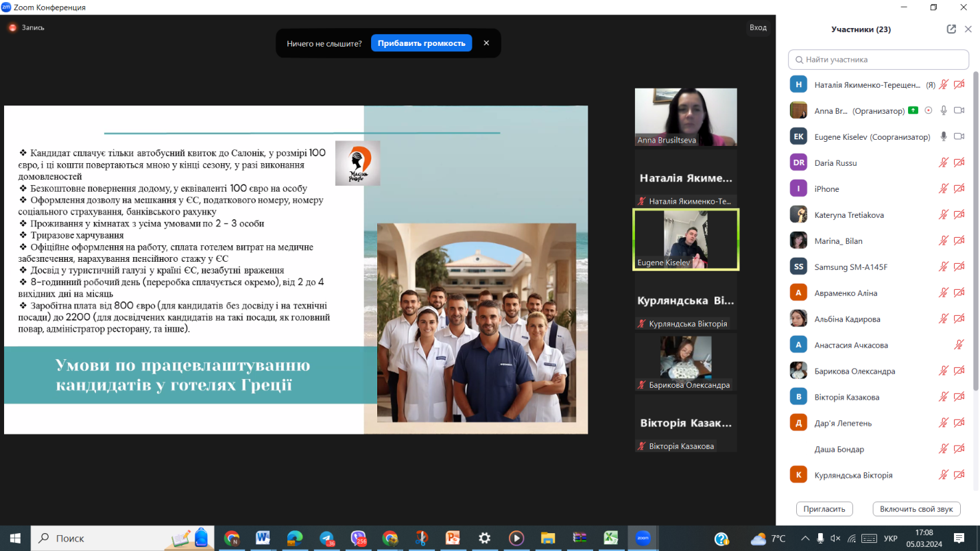Viewport: 980px width, 551px height.
Task: Open the "Вход" view menu
Action: click(x=758, y=27)
